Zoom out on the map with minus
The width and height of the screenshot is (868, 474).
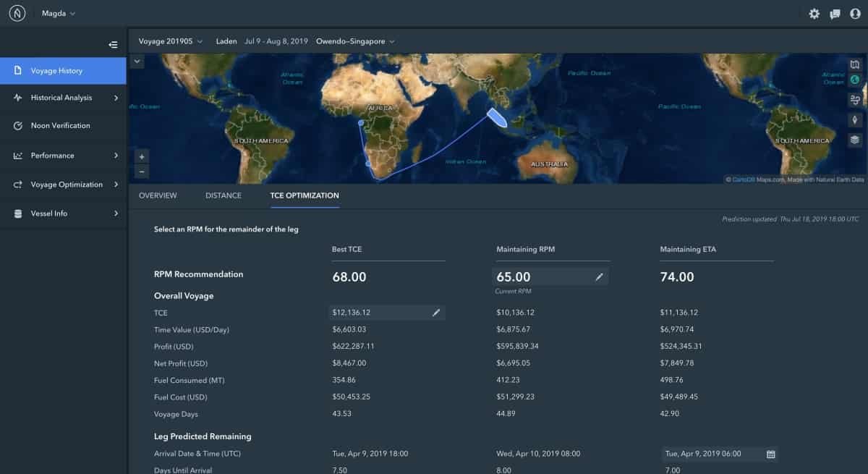coord(142,172)
